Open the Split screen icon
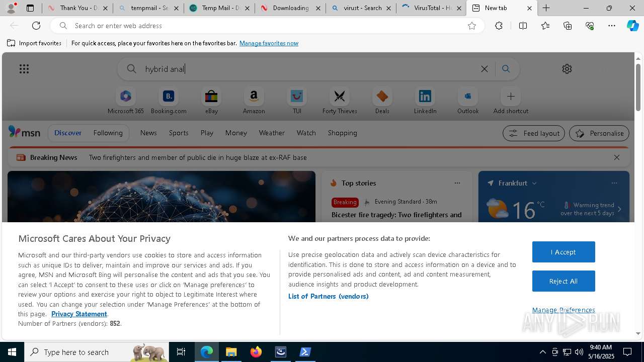Screen dimensions: 644x362 click(523, 26)
